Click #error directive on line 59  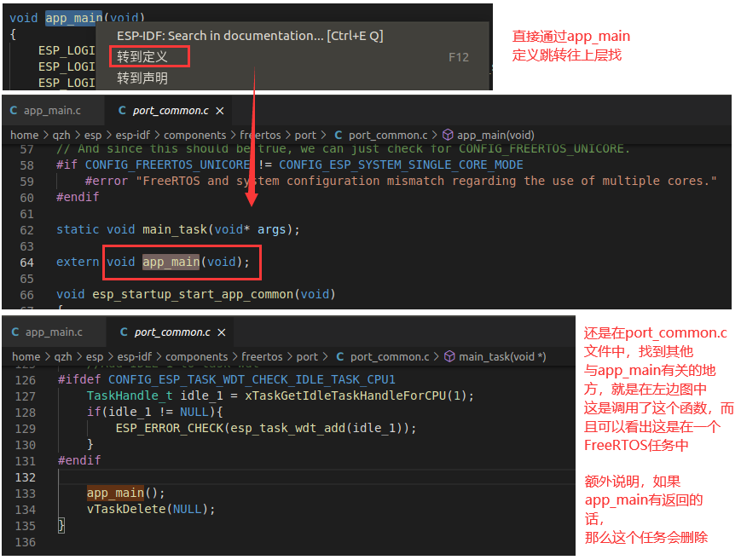(107, 181)
